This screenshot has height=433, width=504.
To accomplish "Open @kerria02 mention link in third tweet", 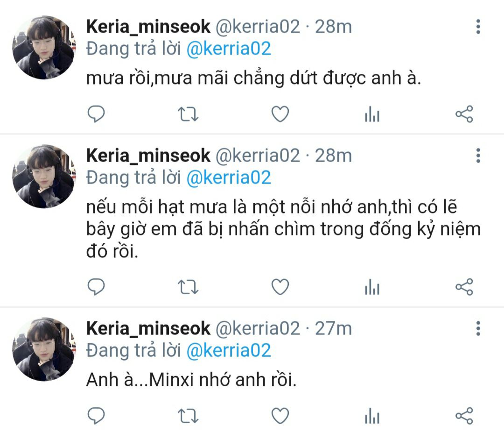I will pos(228,350).
